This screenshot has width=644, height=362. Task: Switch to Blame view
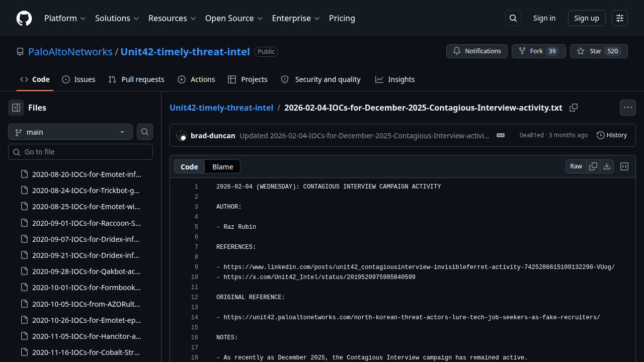(x=222, y=166)
